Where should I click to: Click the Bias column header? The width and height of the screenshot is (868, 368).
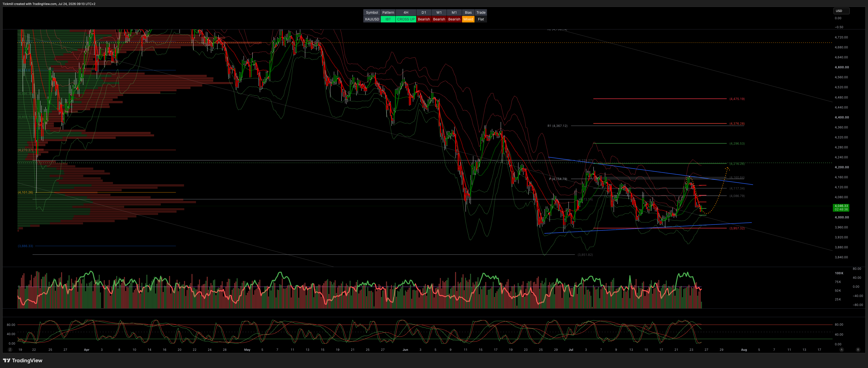tap(468, 12)
